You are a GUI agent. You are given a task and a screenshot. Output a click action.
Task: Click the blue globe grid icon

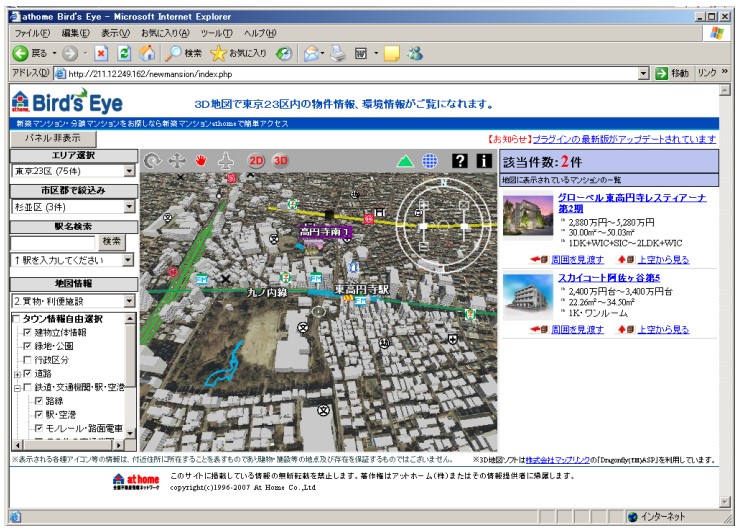[x=430, y=161]
